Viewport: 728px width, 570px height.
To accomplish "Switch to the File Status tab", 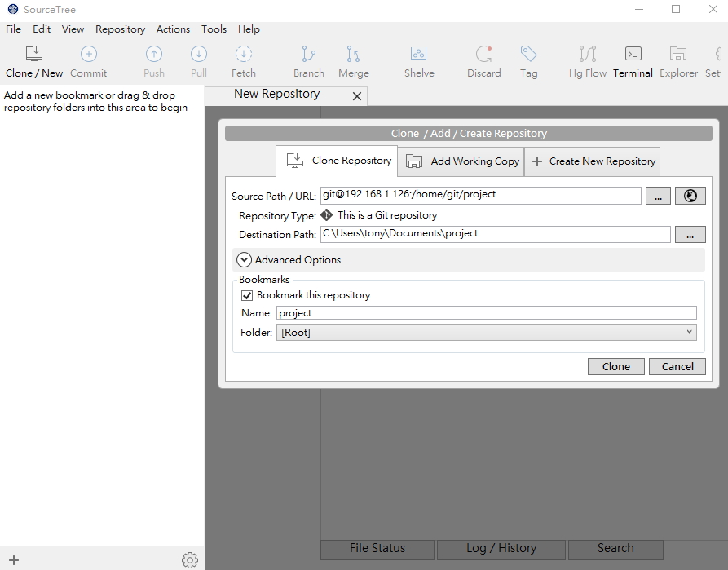I will pos(377,549).
